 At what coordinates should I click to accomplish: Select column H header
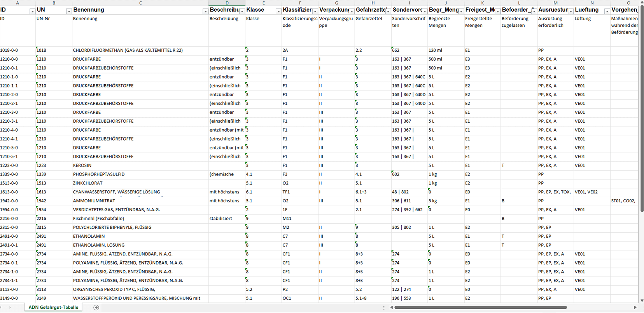pos(373,3)
